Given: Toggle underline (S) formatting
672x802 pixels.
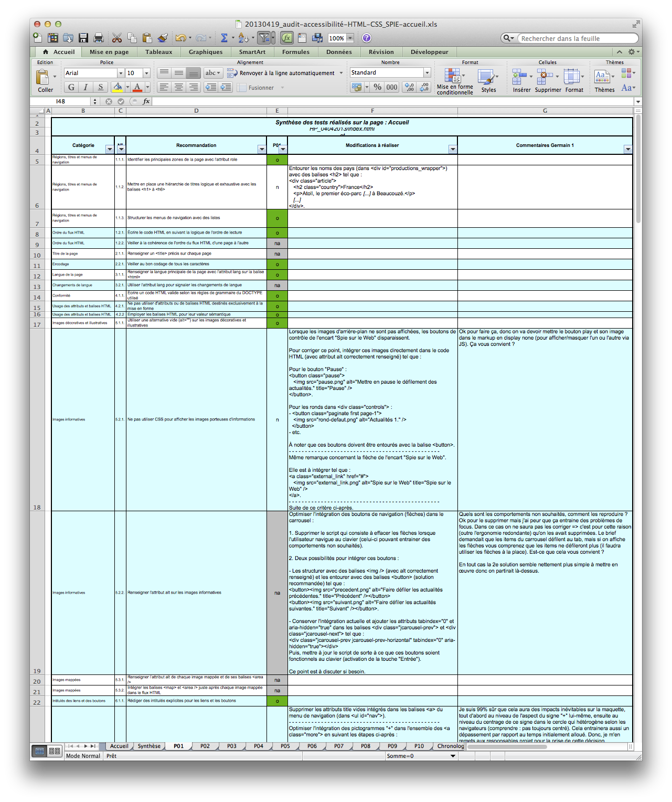Looking at the screenshot, I should tap(100, 87).
